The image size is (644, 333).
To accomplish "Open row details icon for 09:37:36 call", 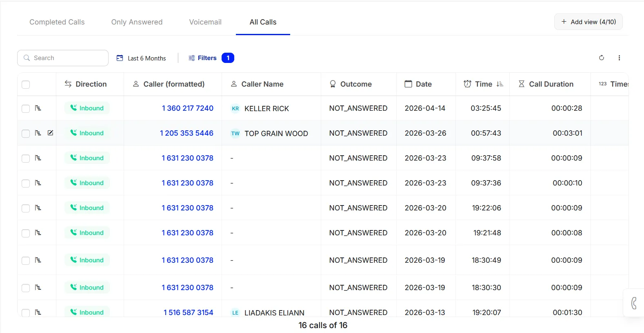I will click(38, 183).
